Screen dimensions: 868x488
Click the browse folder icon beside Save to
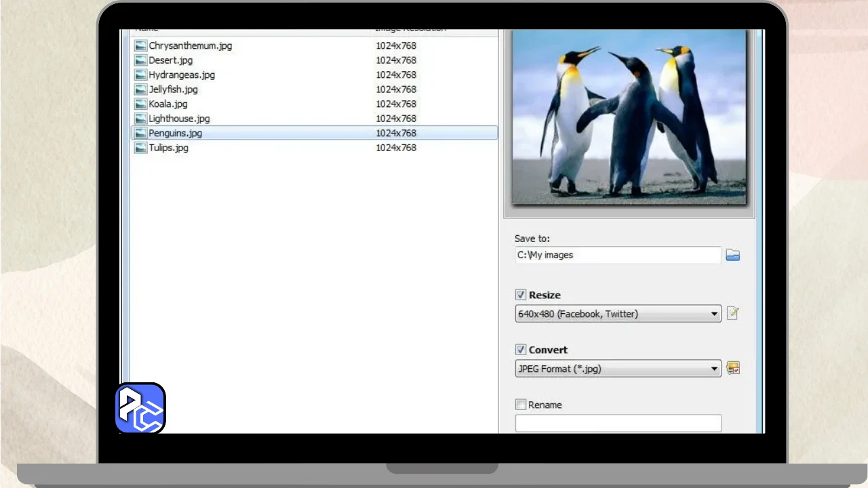[732, 256]
